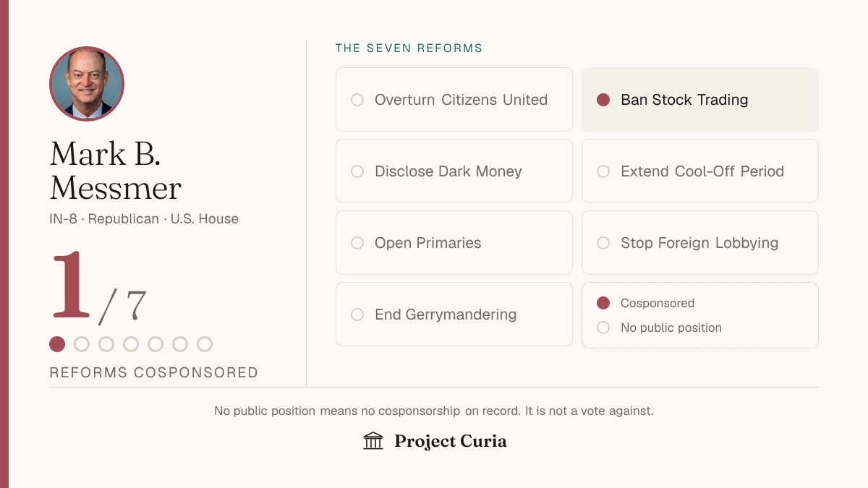Select Mark B. Messmer's portrait photo
Image resolution: width=868 pixels, height=488 pixels.
(x=87, y=84)
